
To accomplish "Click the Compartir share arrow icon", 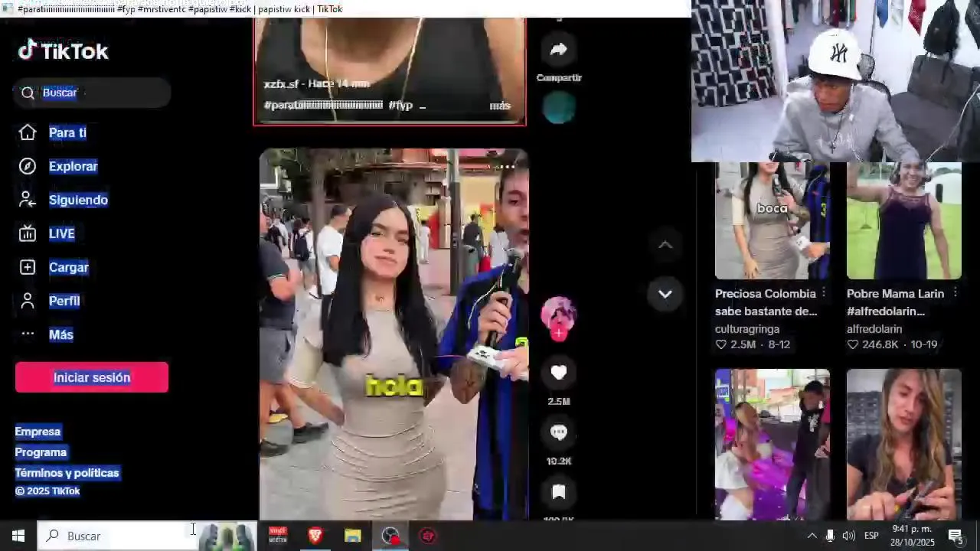I will (559, 50).
